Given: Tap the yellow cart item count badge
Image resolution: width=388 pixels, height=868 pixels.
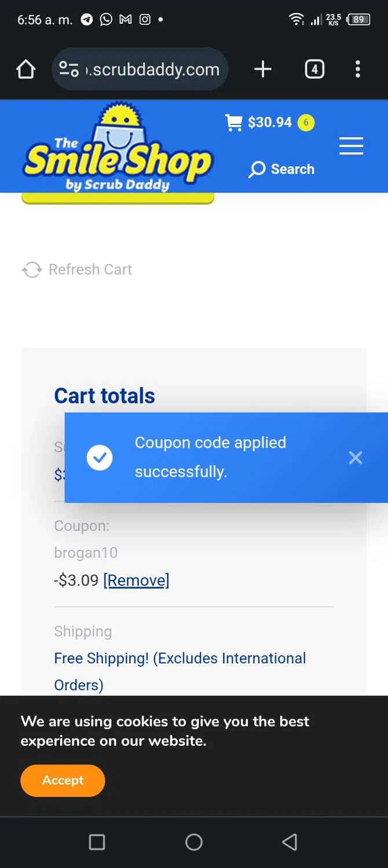Looking at the screenshot, I should coord(306,123).
